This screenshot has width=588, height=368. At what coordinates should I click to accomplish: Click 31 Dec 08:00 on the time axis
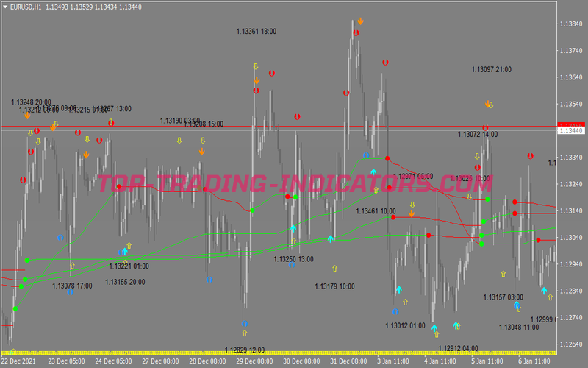coord(348,361)
